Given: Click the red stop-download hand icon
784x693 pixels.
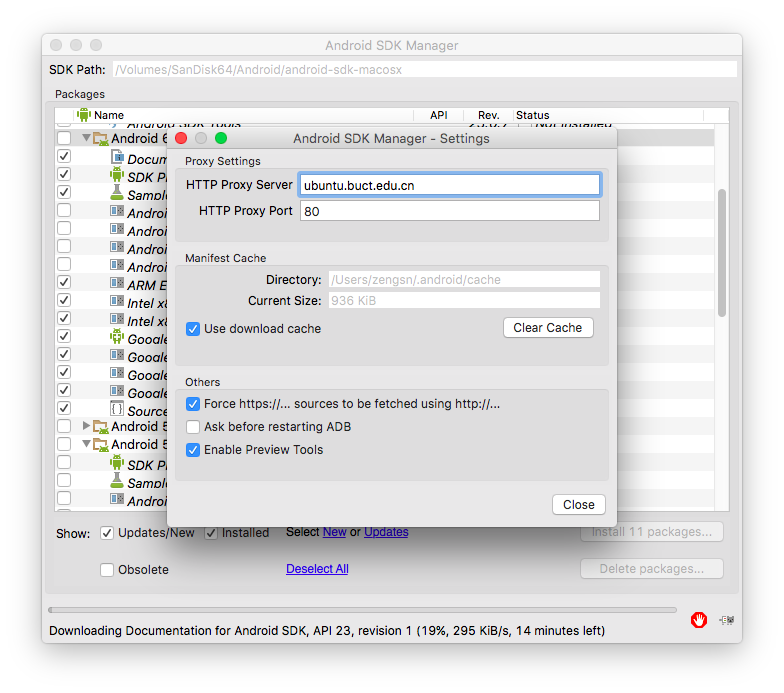Looking at the screenshot, I should [x=699, y=620].
